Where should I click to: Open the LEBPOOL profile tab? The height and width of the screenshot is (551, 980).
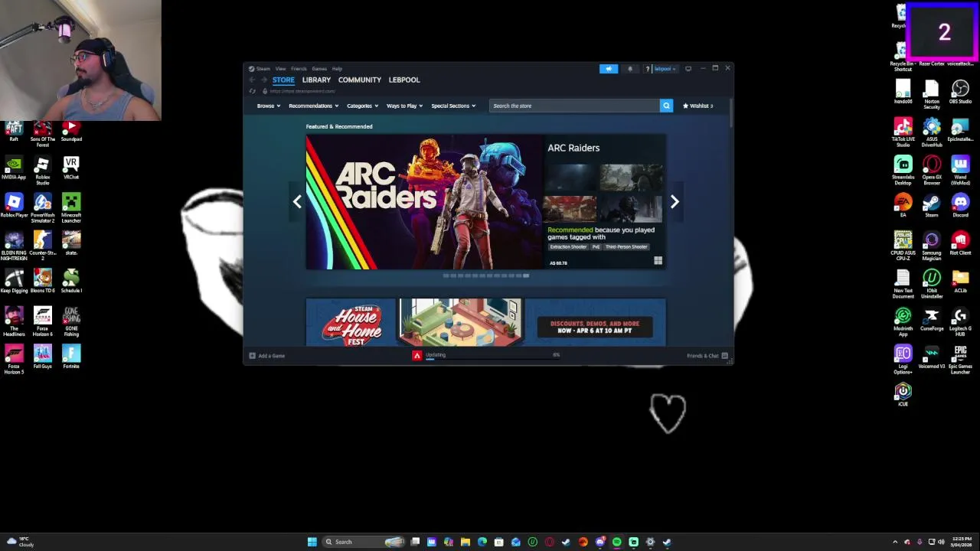404,80
